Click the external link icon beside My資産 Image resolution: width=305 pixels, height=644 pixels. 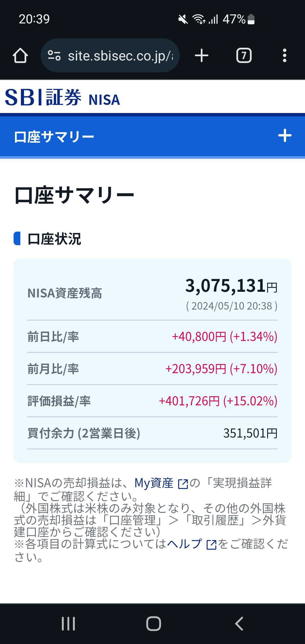pyautogui.click(x=183, y=484)
